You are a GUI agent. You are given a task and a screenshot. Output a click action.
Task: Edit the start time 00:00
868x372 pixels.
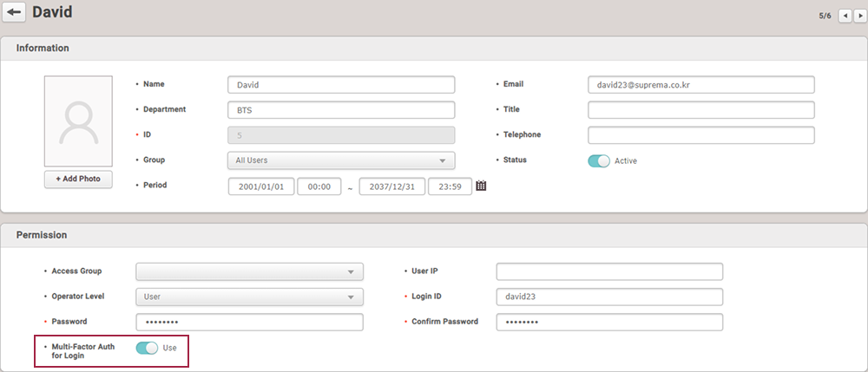(x=319, y=186)
